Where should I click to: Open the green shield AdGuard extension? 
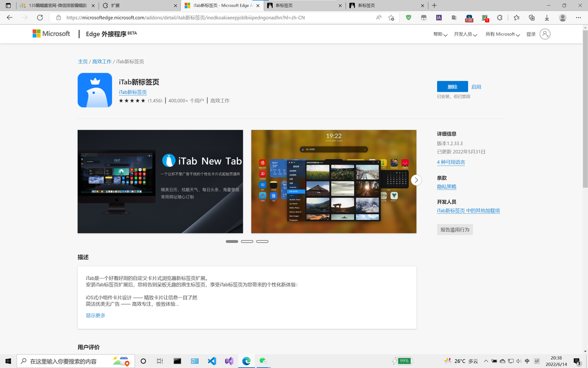[x=409, y=17]
